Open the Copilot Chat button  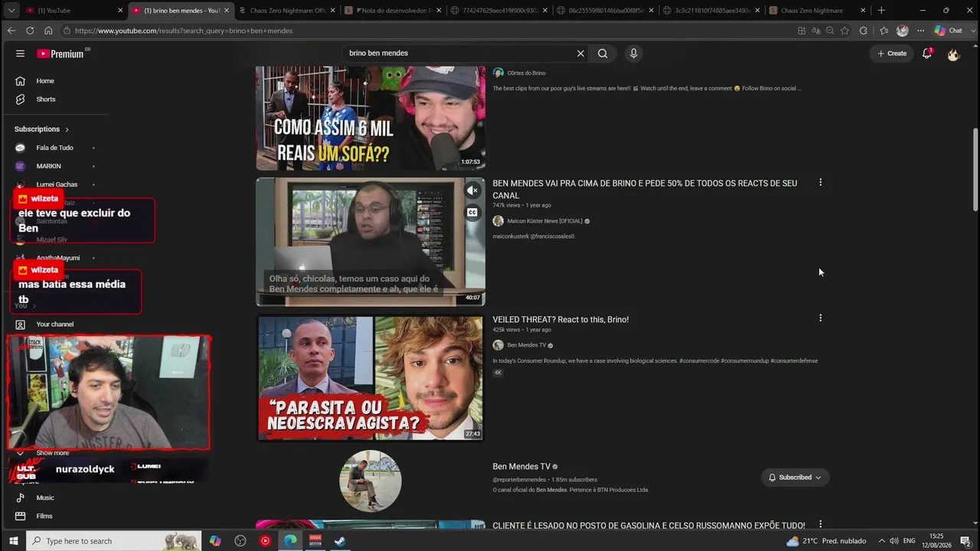949,31
